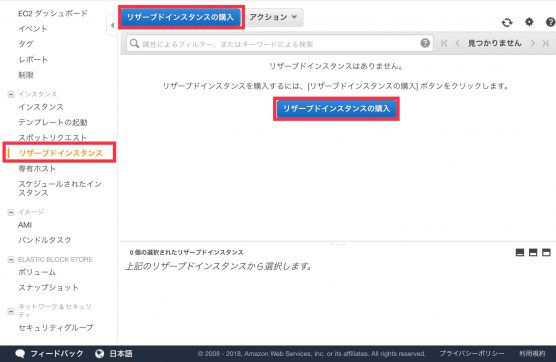This screenshot has height=362, width=556.
Task: Open the help question mark icon at top right
Action: pos(550,22)
